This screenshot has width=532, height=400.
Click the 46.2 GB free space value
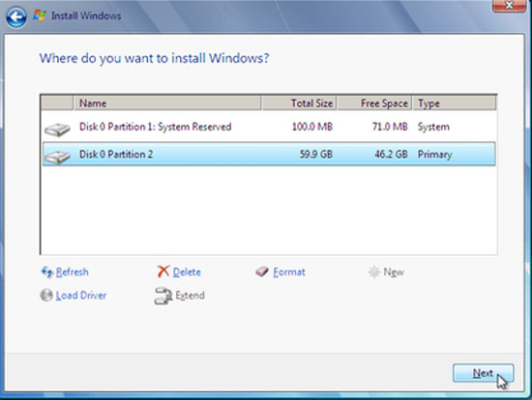(391, 155)
